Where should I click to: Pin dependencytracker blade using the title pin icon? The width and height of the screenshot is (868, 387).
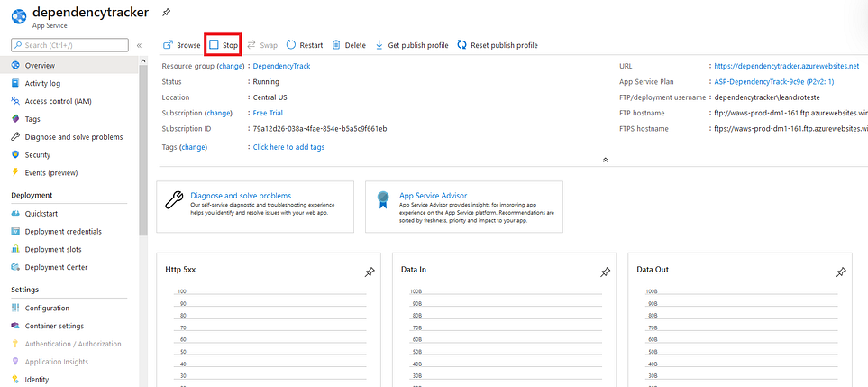166,13
